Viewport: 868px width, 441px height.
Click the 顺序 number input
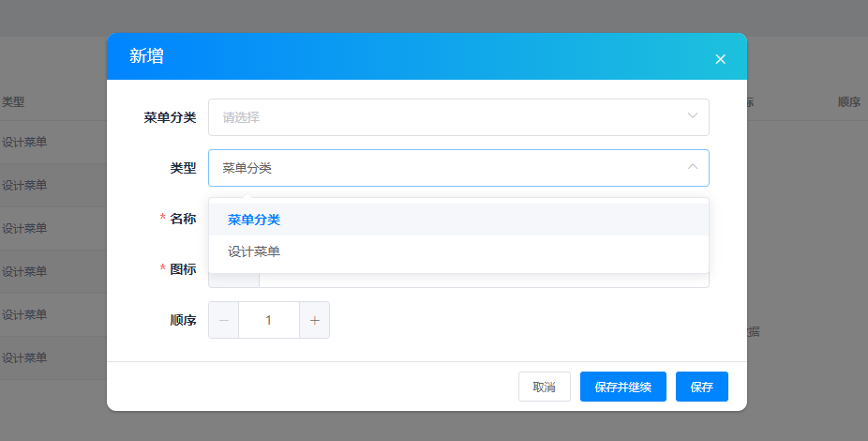[269, 320]
